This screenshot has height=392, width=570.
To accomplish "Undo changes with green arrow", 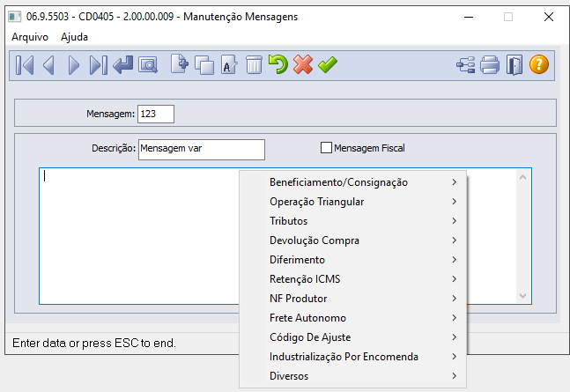I will [x=278, y=64].
